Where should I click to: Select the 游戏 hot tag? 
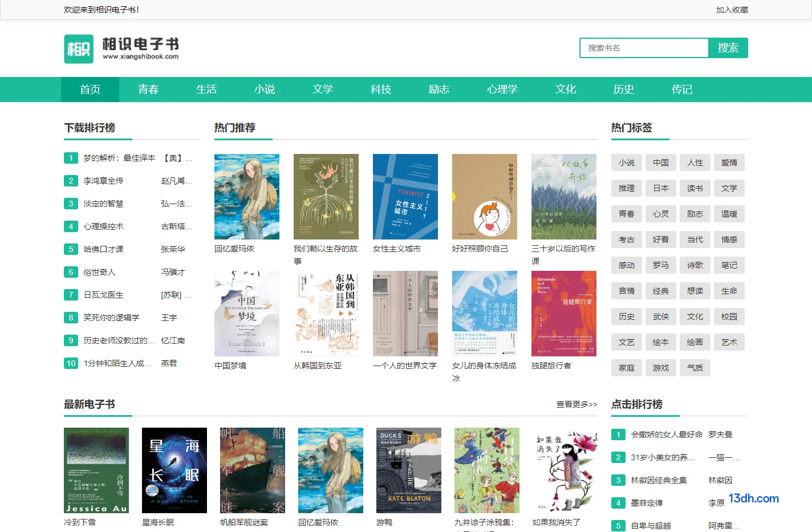pos(661,368)
